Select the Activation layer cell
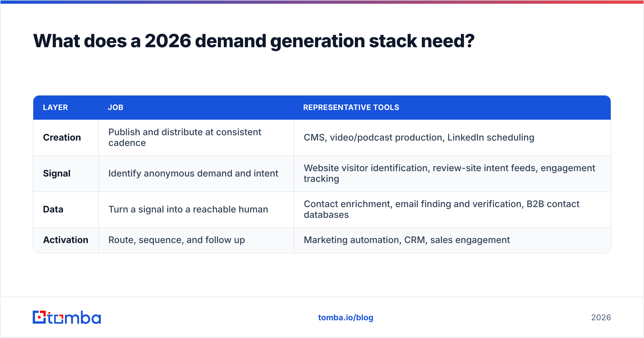Viewport: 644px width, 338px height. tap(66, 240)
